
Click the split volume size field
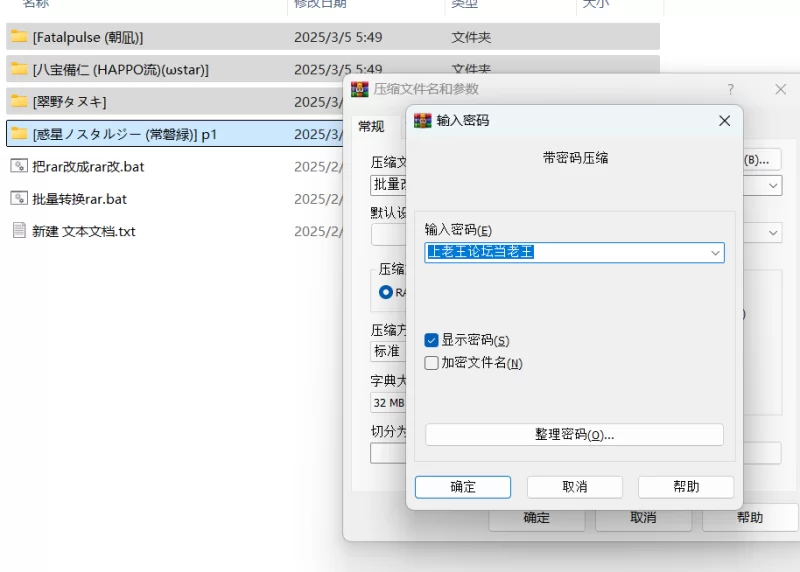click(388, 453)
